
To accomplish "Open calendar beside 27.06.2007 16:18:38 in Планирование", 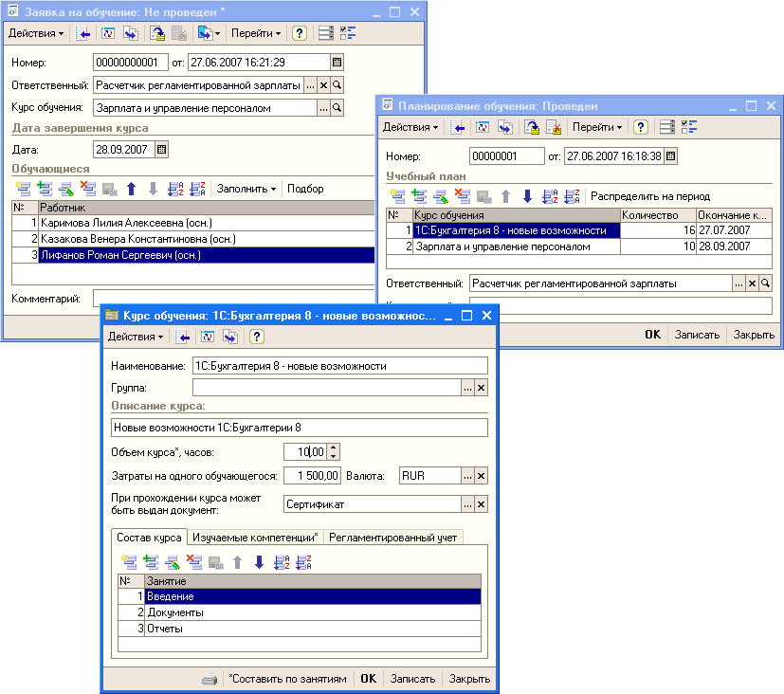I will point(670,156).
